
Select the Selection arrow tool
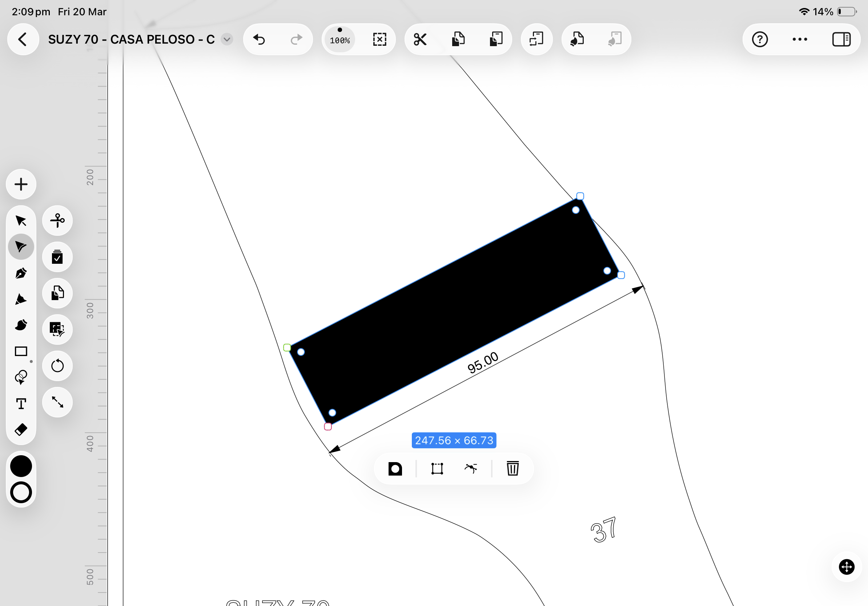pos(21,221)
